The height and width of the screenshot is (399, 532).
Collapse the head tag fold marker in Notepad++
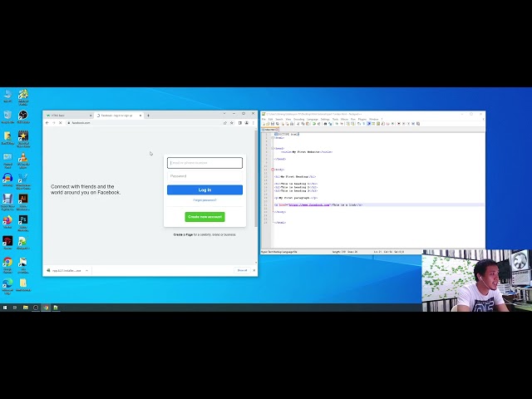coord(273,148)
